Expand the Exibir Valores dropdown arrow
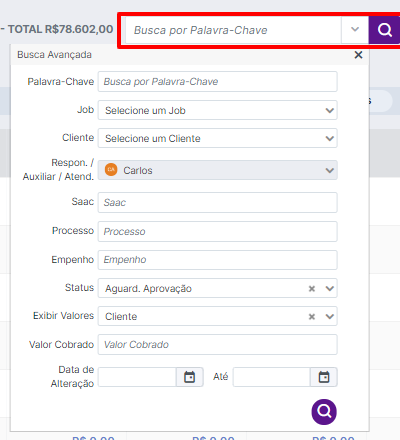This screenshot has height=440, width=400. (330, 316)
